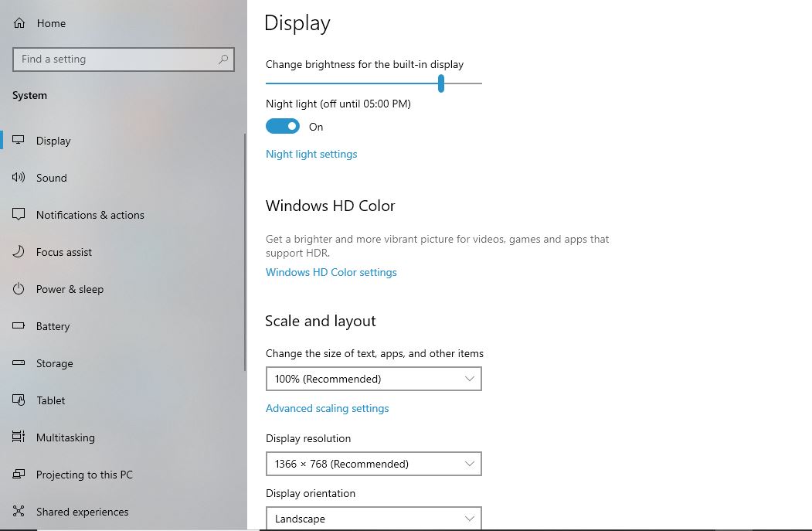Click the Notifications & actions icon
The width and height of the screenshot is (812, 531).
click(x=18, y=214)
